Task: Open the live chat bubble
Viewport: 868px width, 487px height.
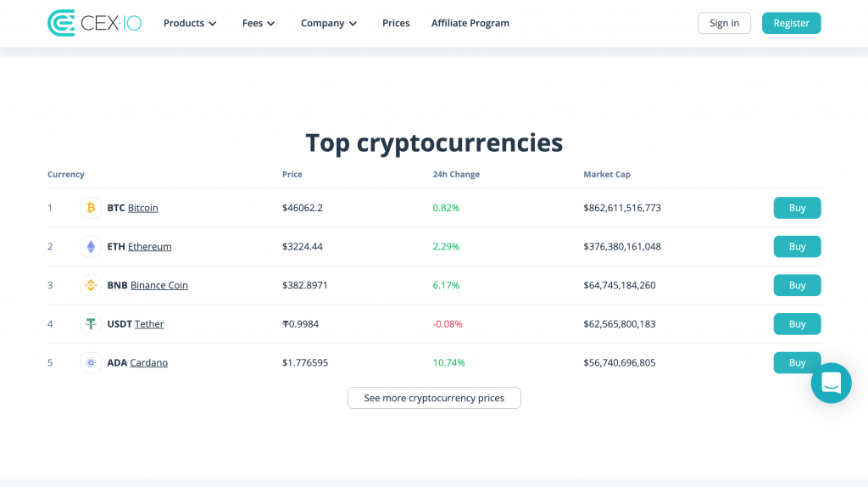Action: pos(831,383)
